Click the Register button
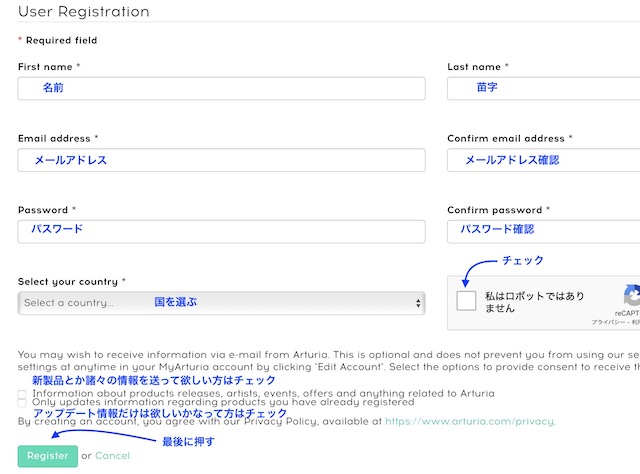 pos(47,456)
